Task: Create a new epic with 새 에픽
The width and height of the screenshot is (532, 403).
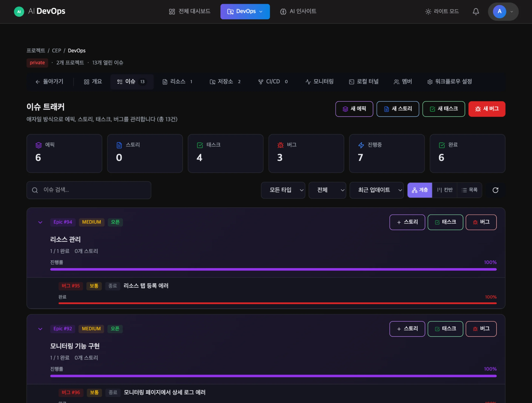Action: coord(354,109)
